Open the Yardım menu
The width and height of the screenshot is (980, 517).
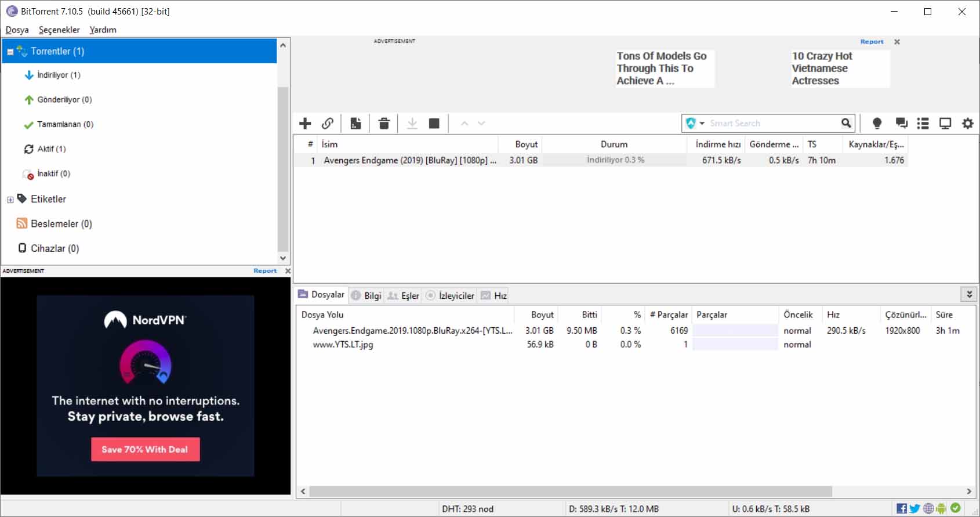pos(103,30)
